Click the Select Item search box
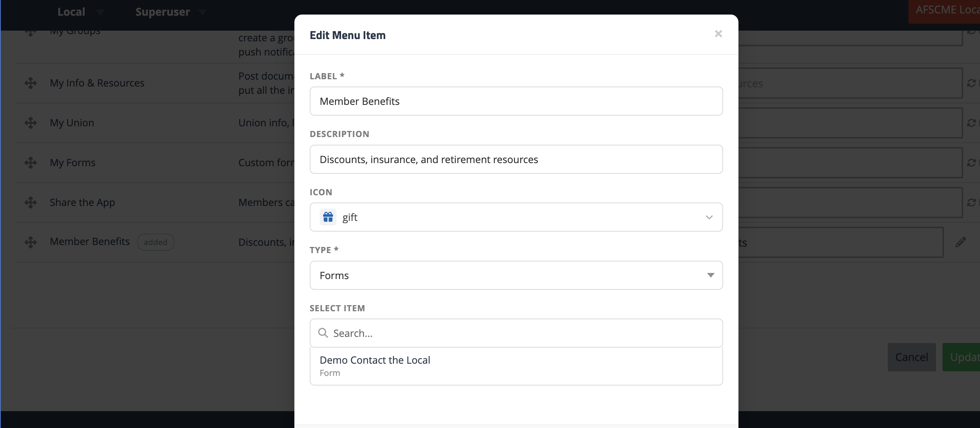Screen dimensions: 980x428 [x=516, y=333]
